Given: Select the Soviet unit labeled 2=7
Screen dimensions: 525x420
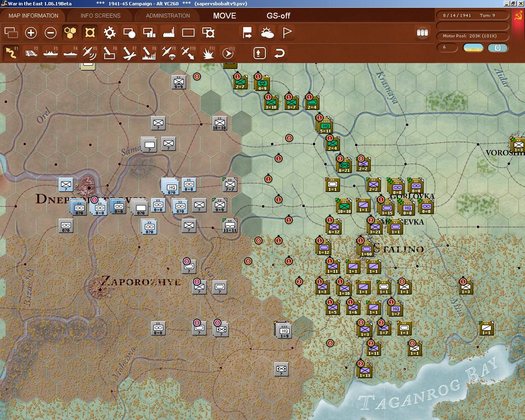Looking at the screenshot, I should (x=240, y=82).
